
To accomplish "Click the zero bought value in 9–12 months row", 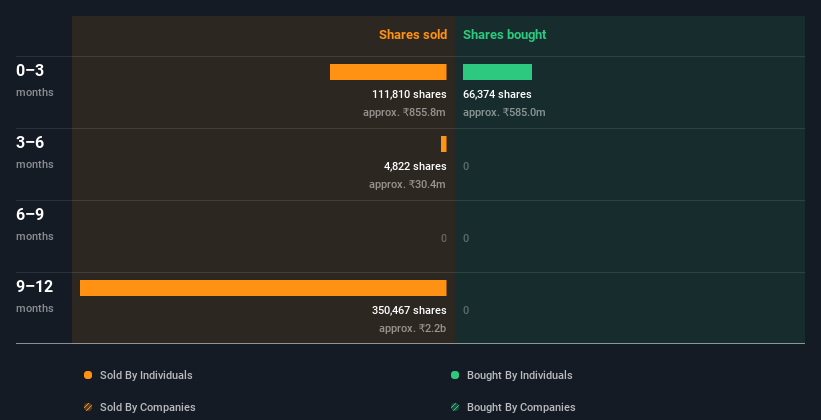I will 466,311.
